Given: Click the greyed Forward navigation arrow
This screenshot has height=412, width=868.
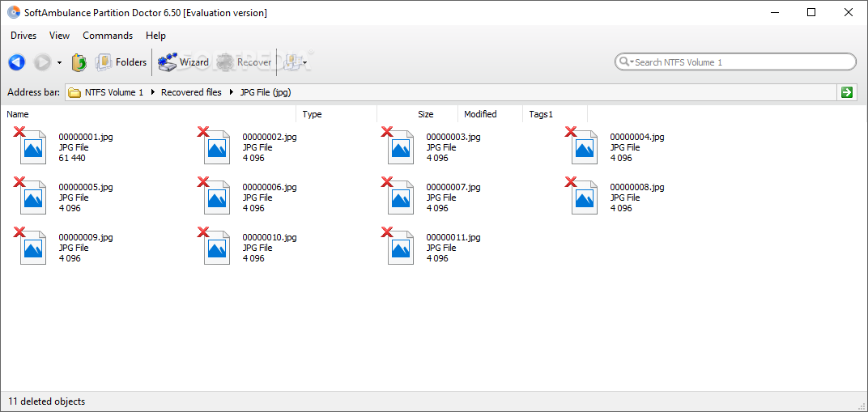Looking at the screenshot, I should click(42, 62).
